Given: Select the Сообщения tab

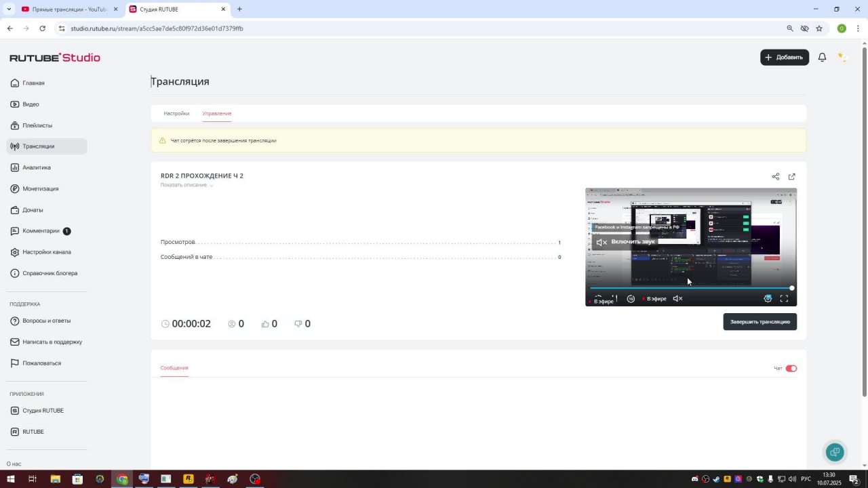Looking at the screenshot, I should click(174, 368).
